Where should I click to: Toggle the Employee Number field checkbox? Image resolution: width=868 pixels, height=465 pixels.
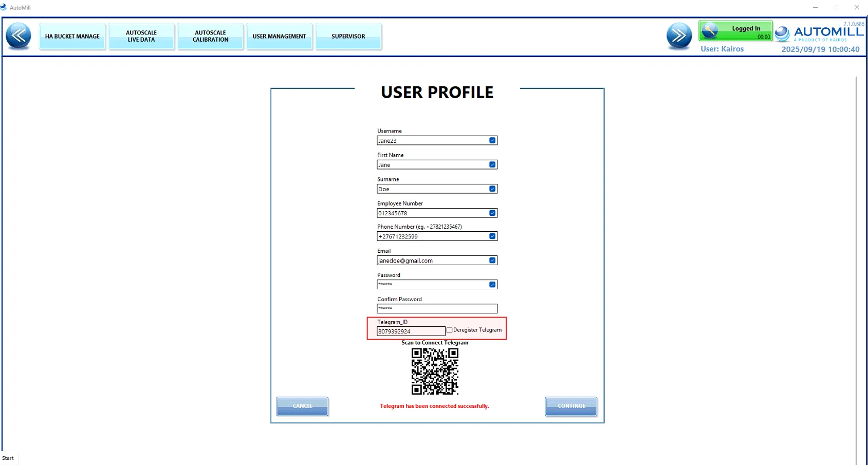(492, 213)
